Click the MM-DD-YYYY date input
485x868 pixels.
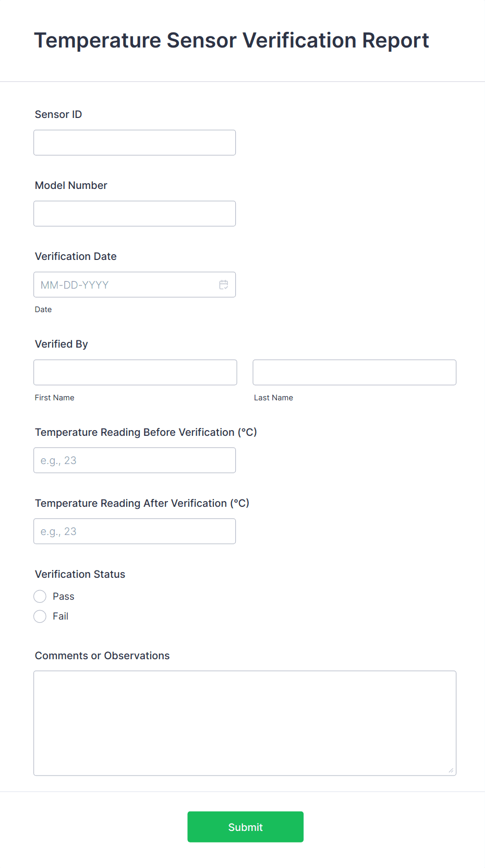tap(120, 284)
